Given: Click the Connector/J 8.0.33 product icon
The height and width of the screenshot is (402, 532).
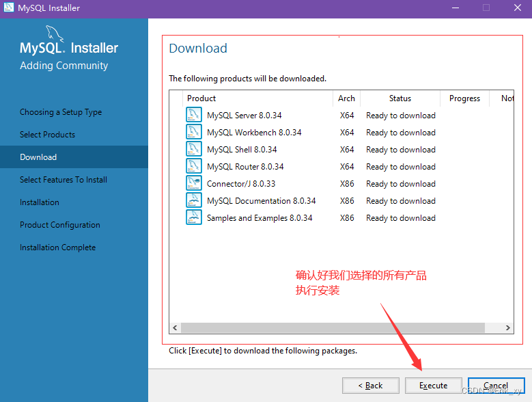Looking at the screenshot, I should (194, 183).
